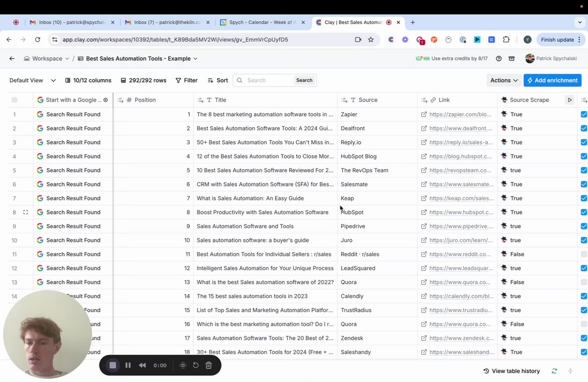Open the Chrome tab search dropdown arrow
588x382 pixels.
tap(580, 22)
